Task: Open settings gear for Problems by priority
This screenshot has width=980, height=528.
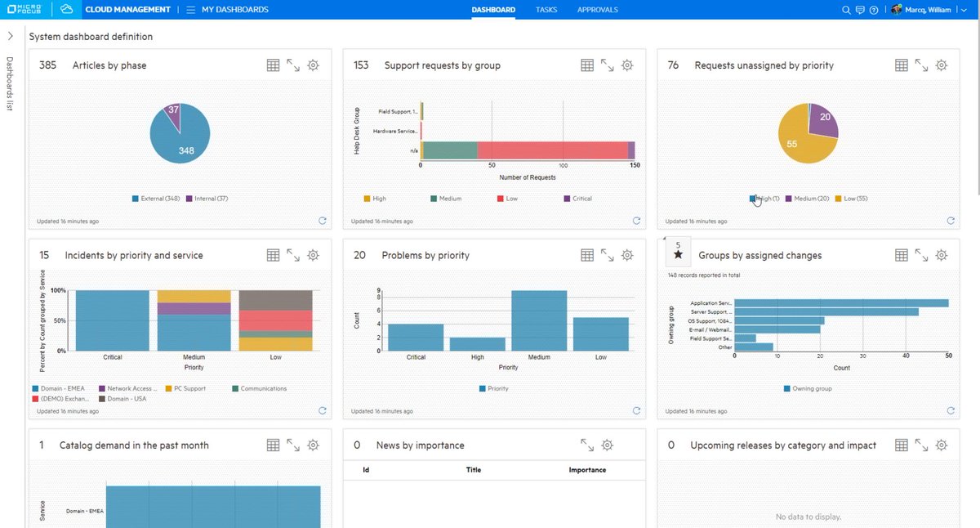Action: (x=627, y=256)
